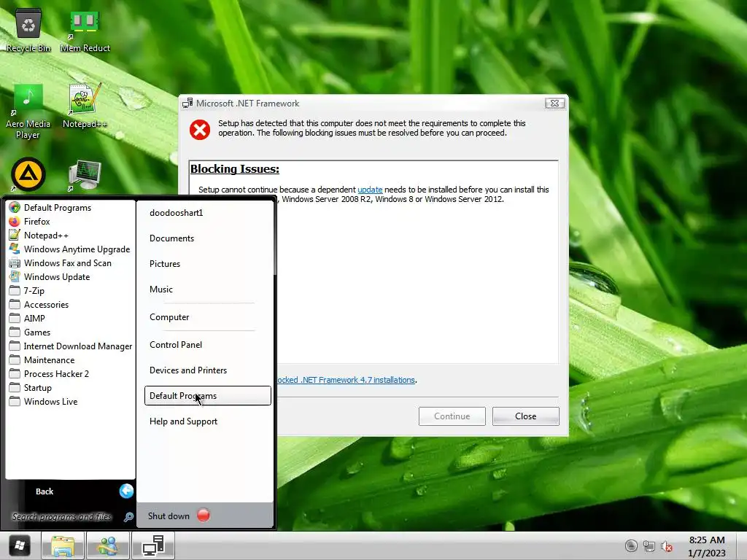Image resolution: width=747 pixels, height=560 pixels.
Task: Click the Firefox icon in programs list
Action: point(15,222)
